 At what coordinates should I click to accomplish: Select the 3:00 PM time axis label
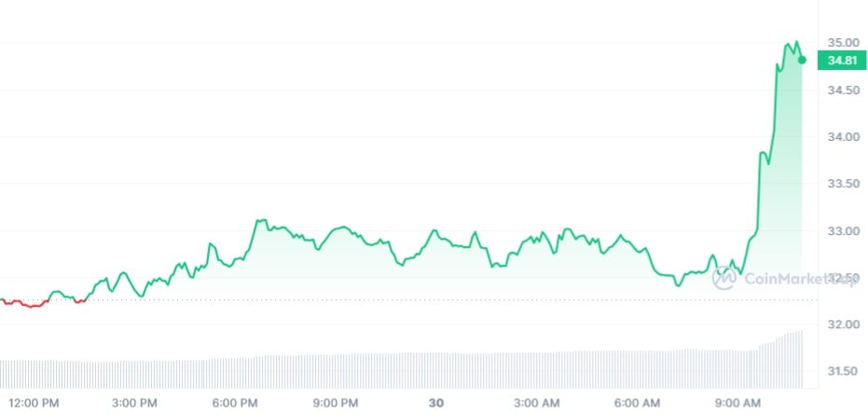tap(134, 403)
